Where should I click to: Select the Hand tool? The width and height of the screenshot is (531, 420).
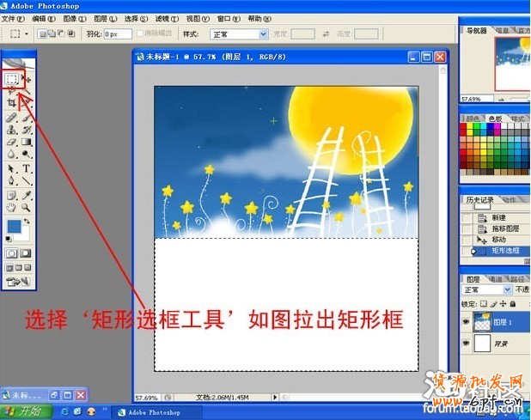coord(11,208)
